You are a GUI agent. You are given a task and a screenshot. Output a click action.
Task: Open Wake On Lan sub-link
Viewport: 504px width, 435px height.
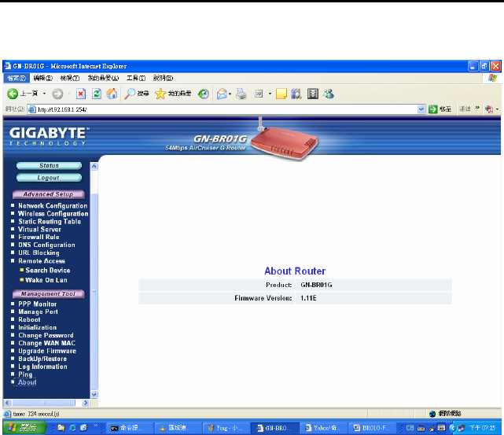pyautogui.click(x=46, y=280)
